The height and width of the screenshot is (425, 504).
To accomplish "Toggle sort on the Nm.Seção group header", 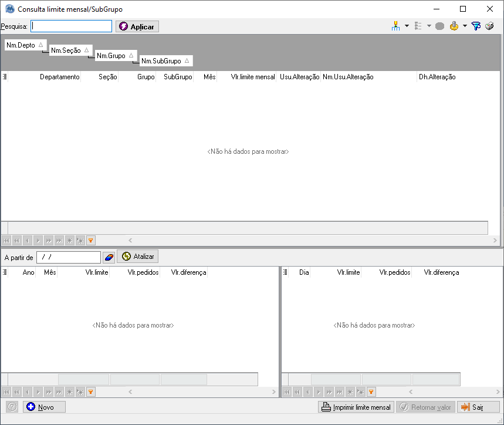I will pos(71,50).
